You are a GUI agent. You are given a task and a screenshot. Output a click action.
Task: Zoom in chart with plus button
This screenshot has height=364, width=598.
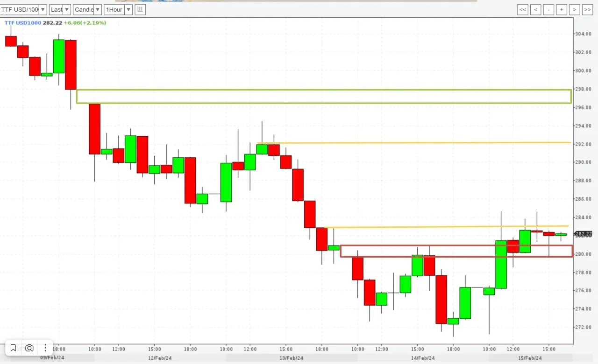(x=562, y=9)
